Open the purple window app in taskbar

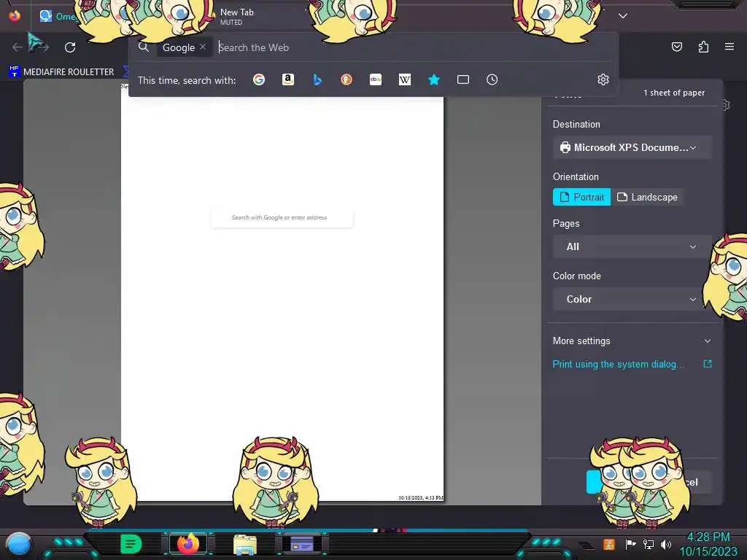[301, 544]
